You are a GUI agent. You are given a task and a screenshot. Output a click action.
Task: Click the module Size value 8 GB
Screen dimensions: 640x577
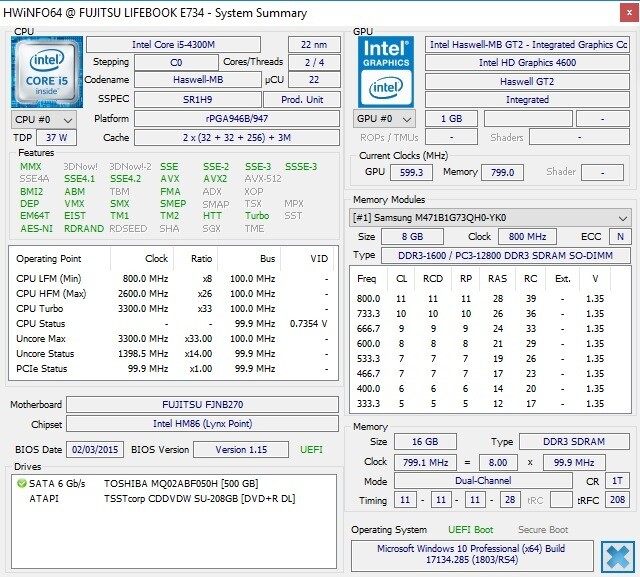pos(412,236)
